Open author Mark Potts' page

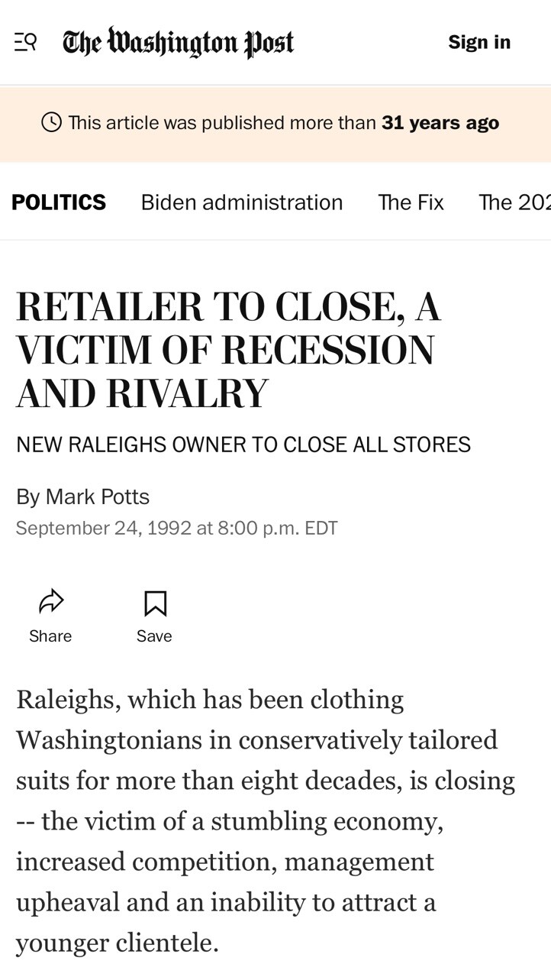click(98, 496)
